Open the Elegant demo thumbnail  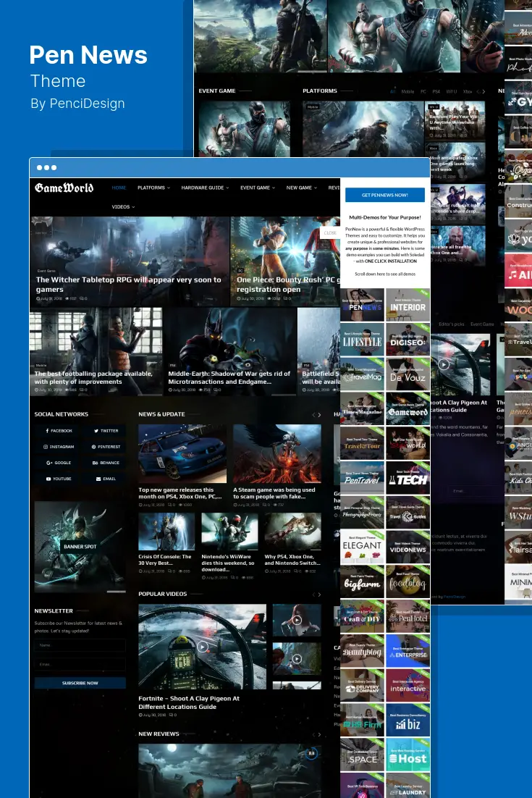click(362, 547)
